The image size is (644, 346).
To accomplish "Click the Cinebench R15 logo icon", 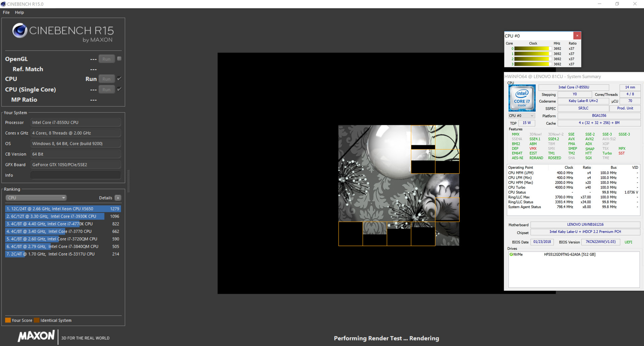I will (20, 30).
